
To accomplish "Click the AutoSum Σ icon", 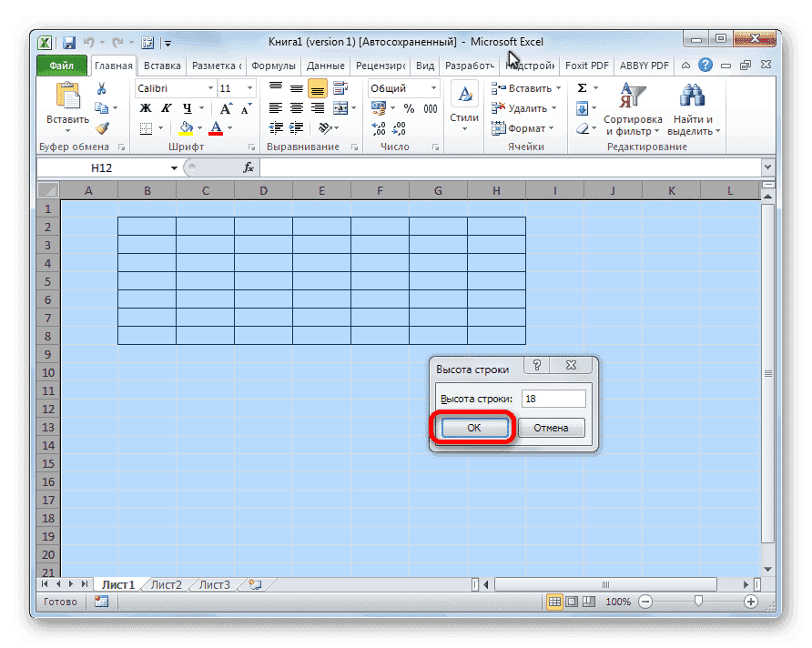I will click(582, 87).
